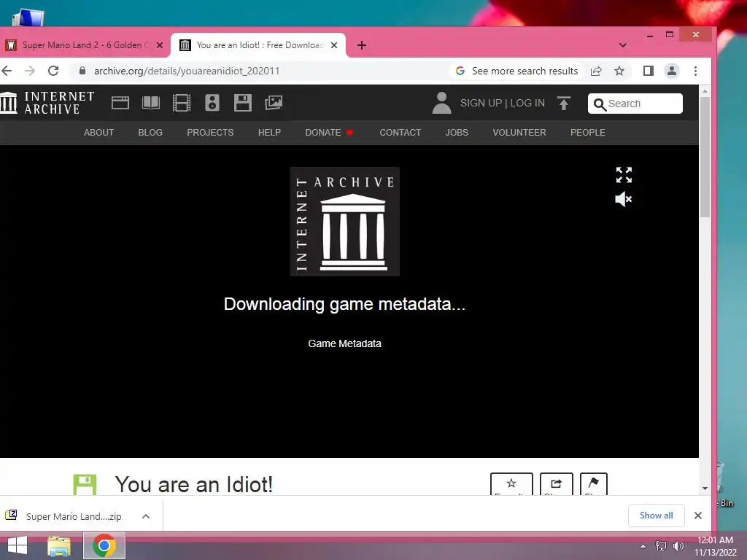Click the page scrollbar down arrow

point(705,489)
